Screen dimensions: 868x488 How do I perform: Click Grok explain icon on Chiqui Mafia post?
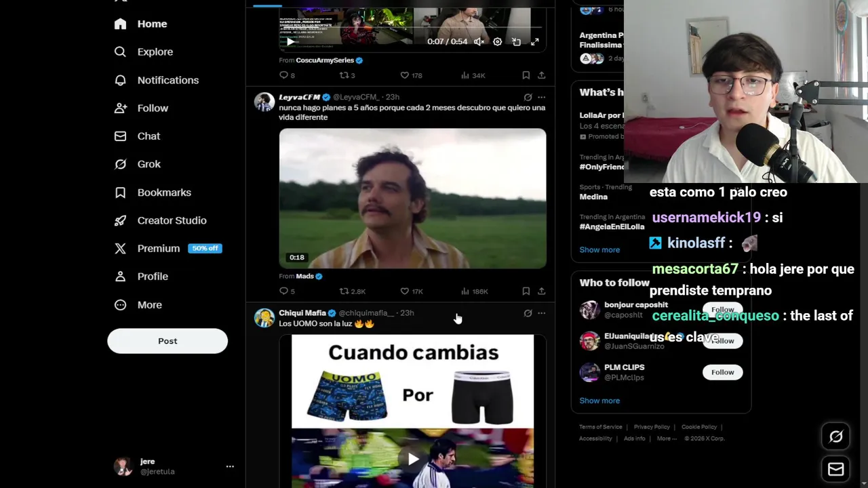click(528, 313)
